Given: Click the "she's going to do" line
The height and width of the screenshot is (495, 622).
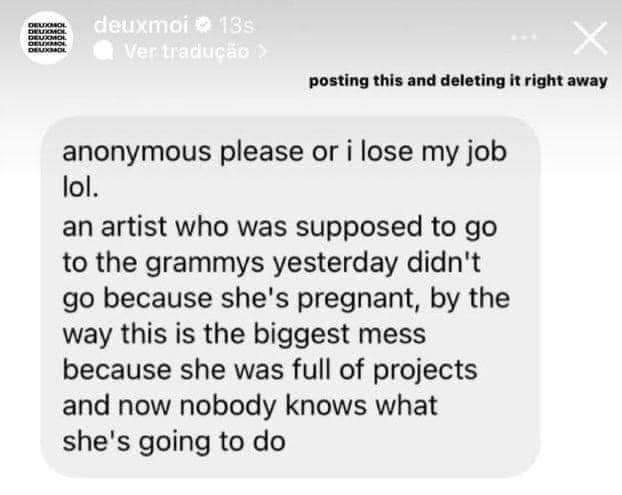Looking at the screenshot, I should coord(174,441).
